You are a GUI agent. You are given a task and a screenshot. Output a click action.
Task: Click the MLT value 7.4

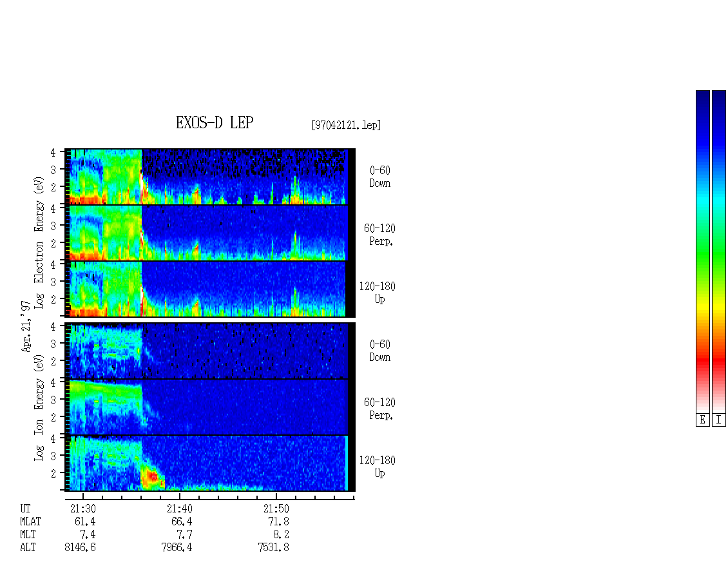(x=88, y=535)
